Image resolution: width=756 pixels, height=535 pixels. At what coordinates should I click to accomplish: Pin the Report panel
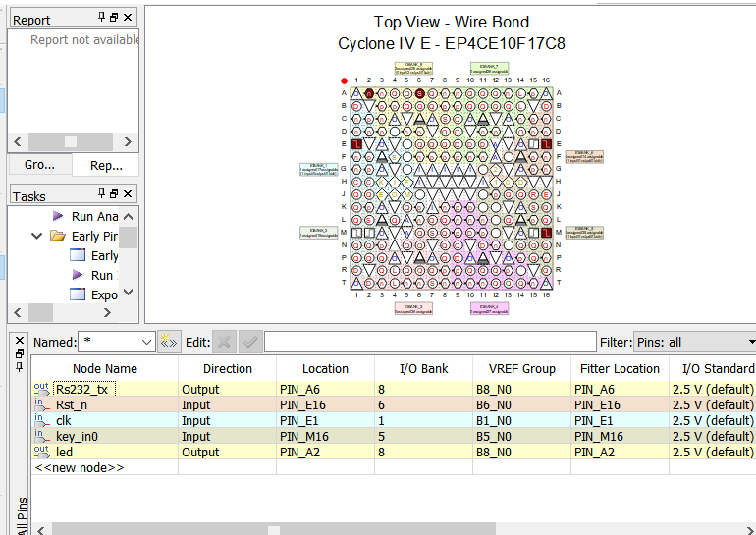pyautogui.click(x=101, y=18)
